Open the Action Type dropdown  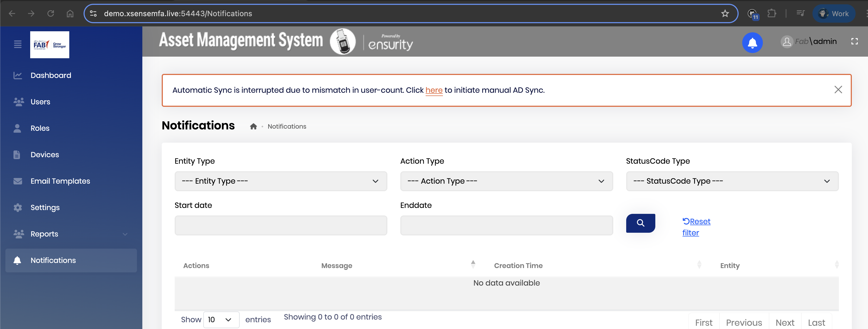click(506, 181)
